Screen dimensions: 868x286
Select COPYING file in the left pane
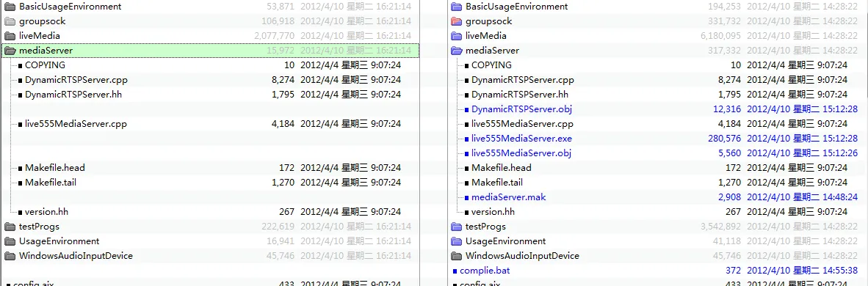coord(45,65)
